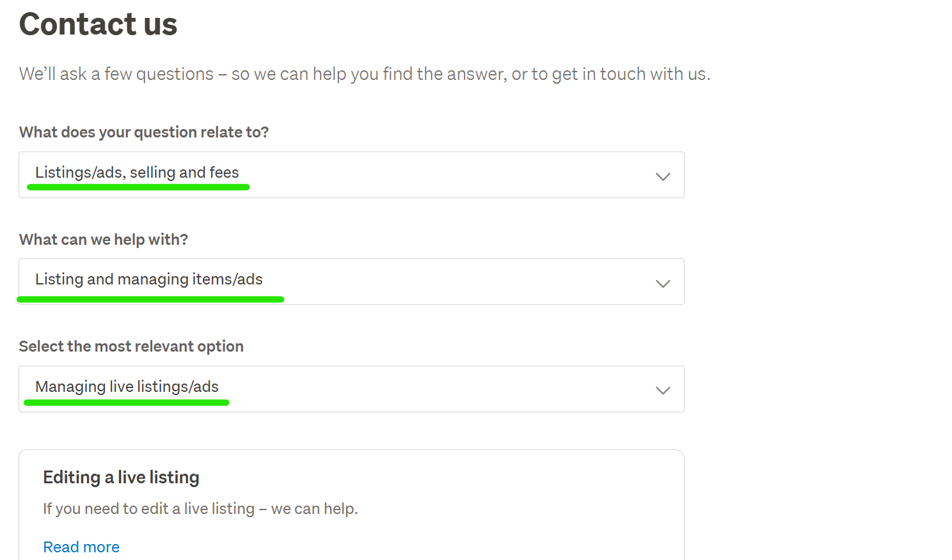Click the 'If you need to edit' description text
This screenshot has width=952, height=560.
(200, 509)
